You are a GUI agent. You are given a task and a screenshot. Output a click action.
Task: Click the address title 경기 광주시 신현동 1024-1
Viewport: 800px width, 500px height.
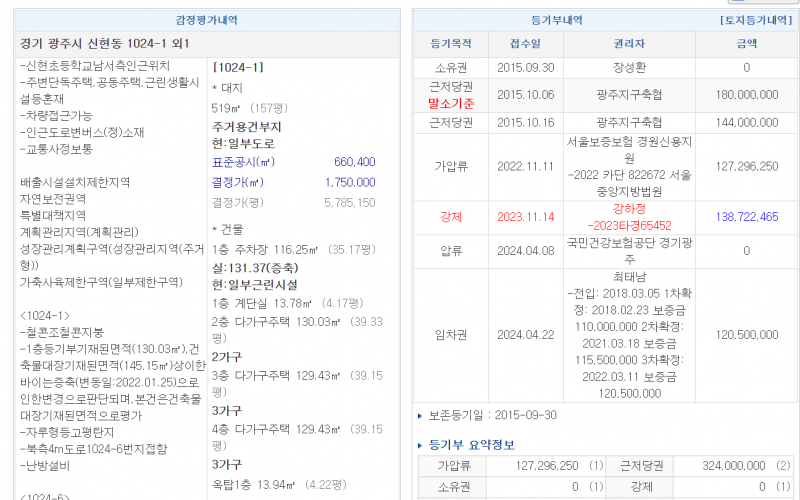click(x=105, y=44)
